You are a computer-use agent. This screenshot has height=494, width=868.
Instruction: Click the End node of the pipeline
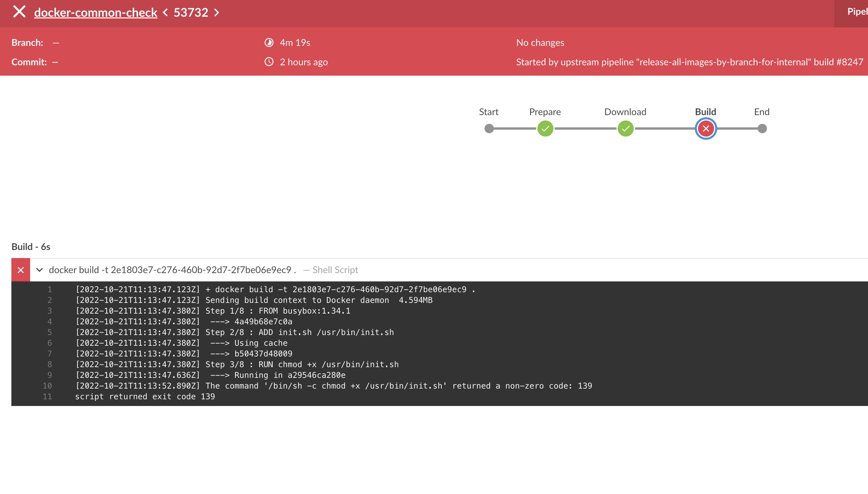[x=762, y=128]
